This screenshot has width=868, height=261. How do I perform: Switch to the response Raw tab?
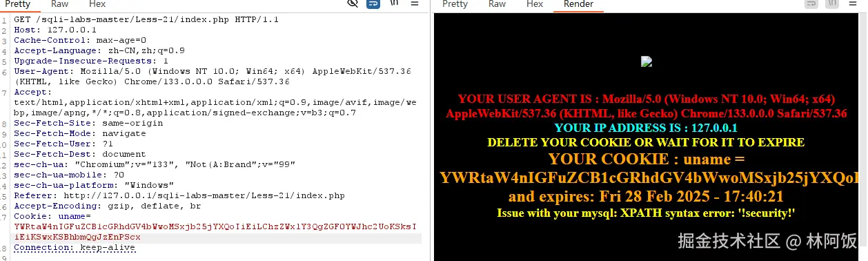[497, 4]
